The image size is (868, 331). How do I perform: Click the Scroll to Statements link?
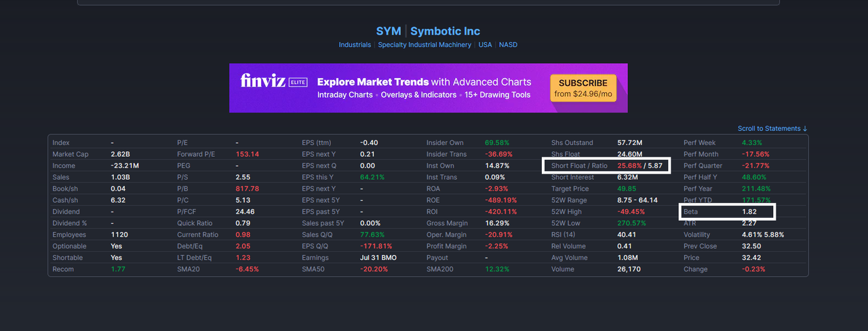(x=773, y=128)
